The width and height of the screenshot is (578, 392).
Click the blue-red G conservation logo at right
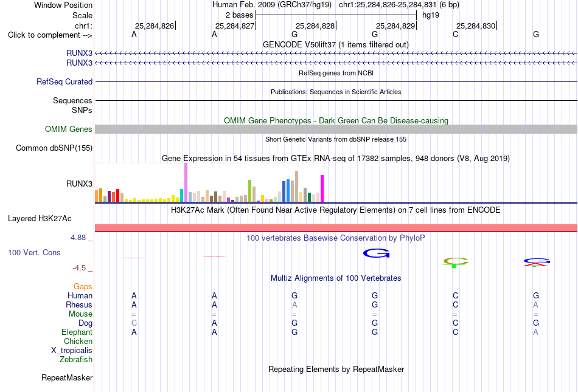coord(537,262)
